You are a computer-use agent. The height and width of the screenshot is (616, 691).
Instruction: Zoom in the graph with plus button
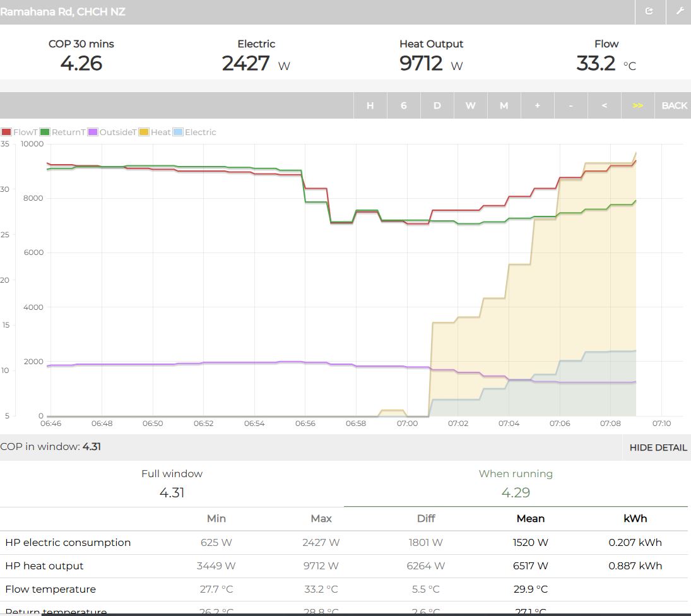click(537, 105)
